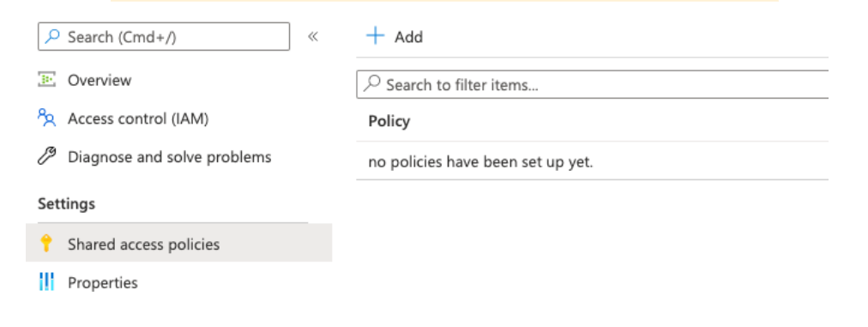
Task: Click magnifier icon in sidebar search box
Action: click(52, 37)
